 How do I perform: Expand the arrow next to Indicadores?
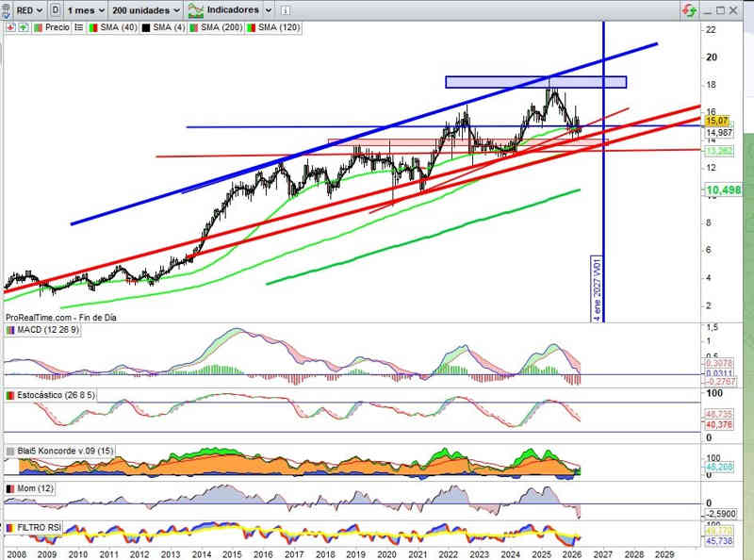(x=270, y=9)
